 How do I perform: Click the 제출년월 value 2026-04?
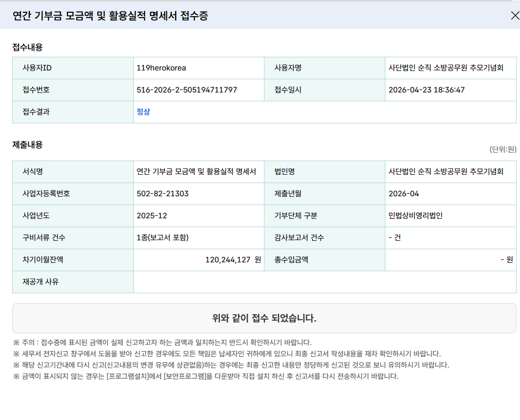click(403, 193)
